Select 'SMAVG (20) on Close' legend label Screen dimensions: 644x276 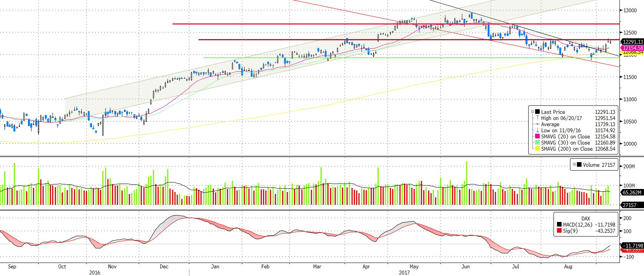(565, 136)
